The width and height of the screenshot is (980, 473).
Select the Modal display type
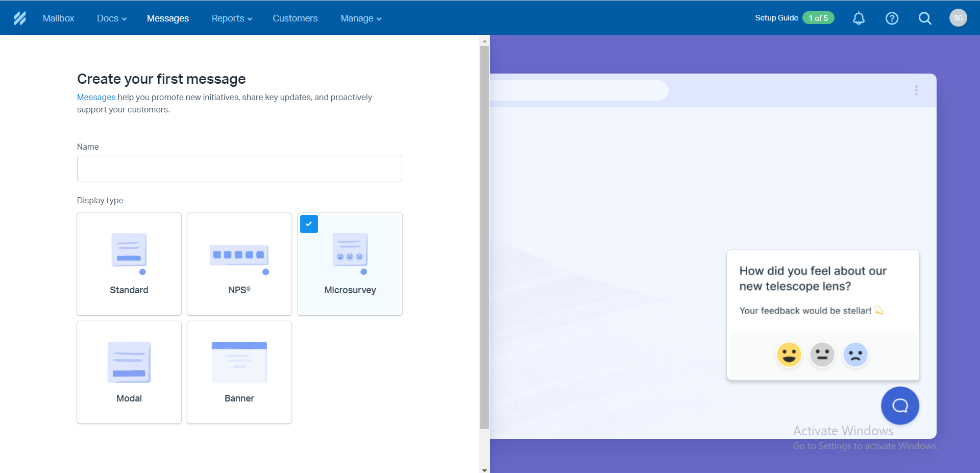click(x=129, y=372)
